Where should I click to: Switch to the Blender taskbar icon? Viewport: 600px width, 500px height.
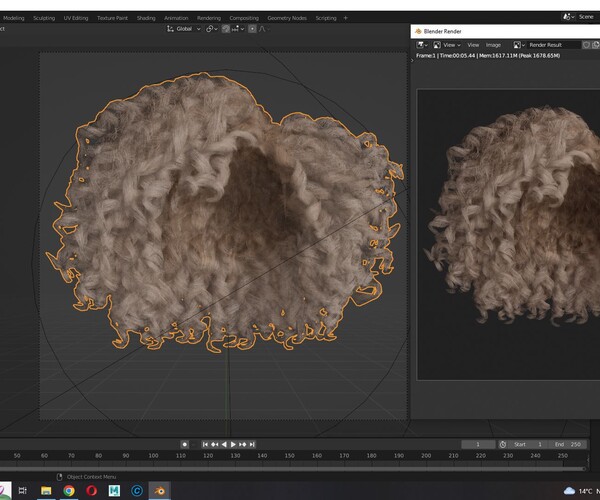click(160, 490)
